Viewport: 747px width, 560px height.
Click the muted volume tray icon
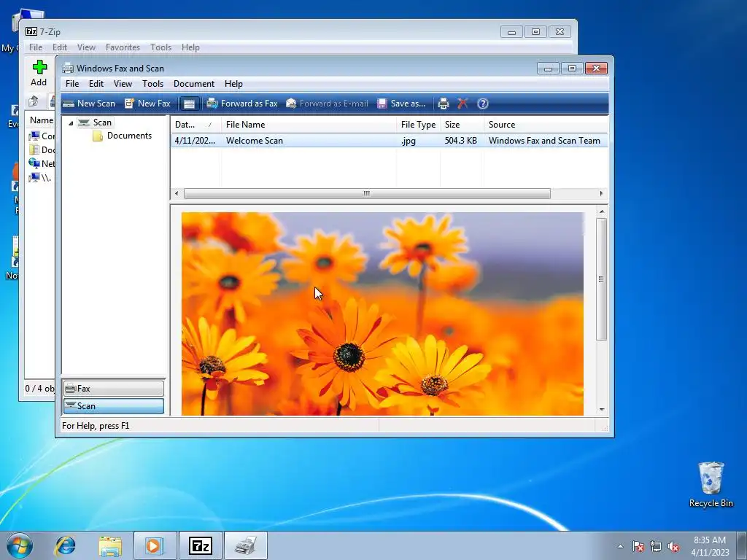click(673, 546)
